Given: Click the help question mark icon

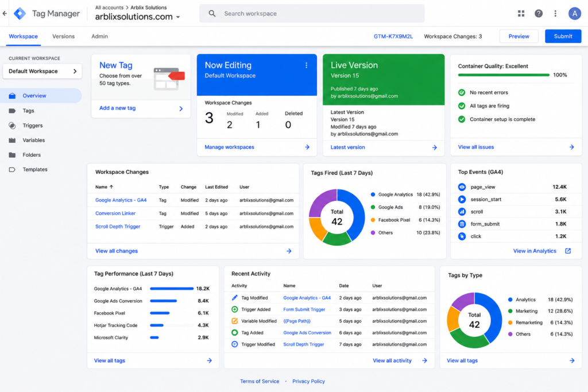Looking at the screenshot, I should pyautogui.click(x=539, y=14).
